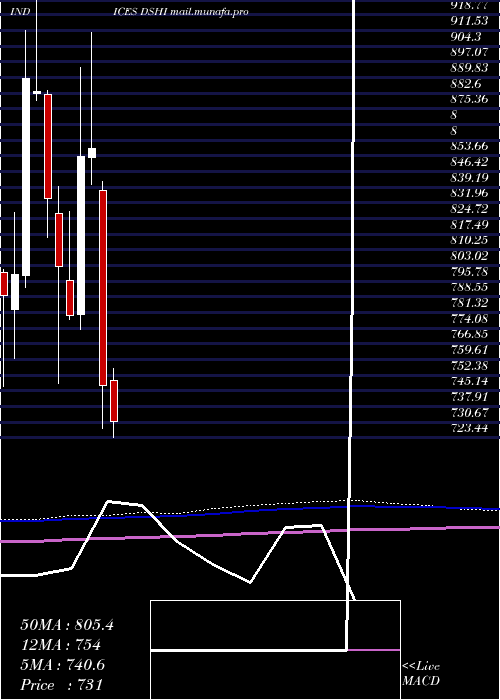
Task: Click the 12MA : 754 readout
Action: [x=61, y=645]
